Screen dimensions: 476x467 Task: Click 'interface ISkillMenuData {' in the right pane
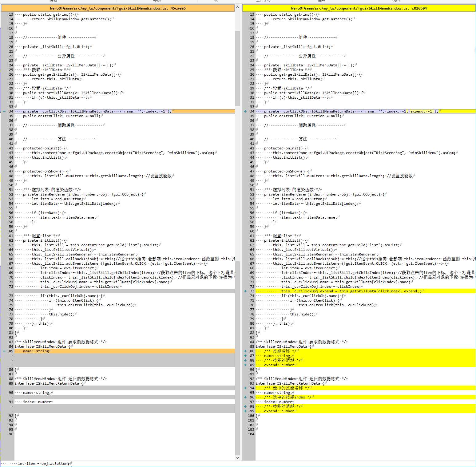coord(284,346)
